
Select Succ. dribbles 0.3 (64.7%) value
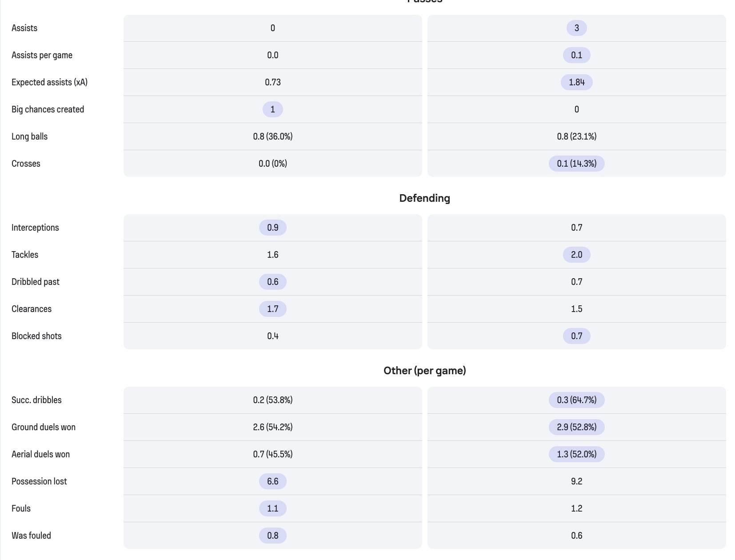click(x=576, y=400)
